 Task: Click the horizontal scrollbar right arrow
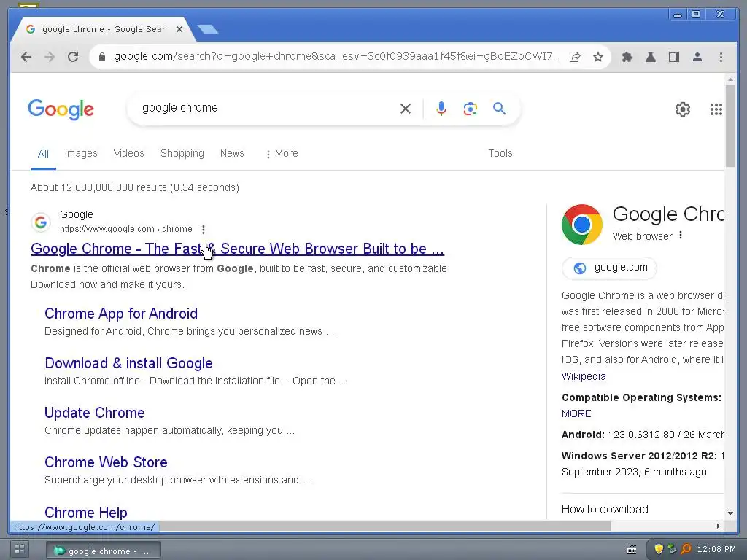(719, 526)
